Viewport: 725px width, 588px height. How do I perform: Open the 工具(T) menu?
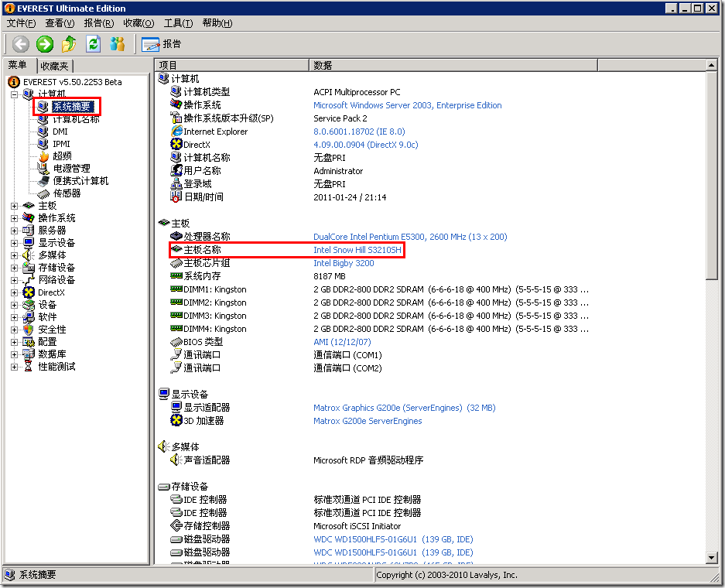tap(179, 23)
